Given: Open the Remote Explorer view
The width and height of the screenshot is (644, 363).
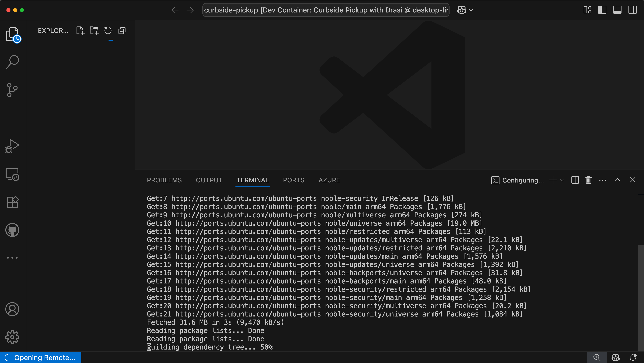Looking at the screenshot, I should 12,174.
